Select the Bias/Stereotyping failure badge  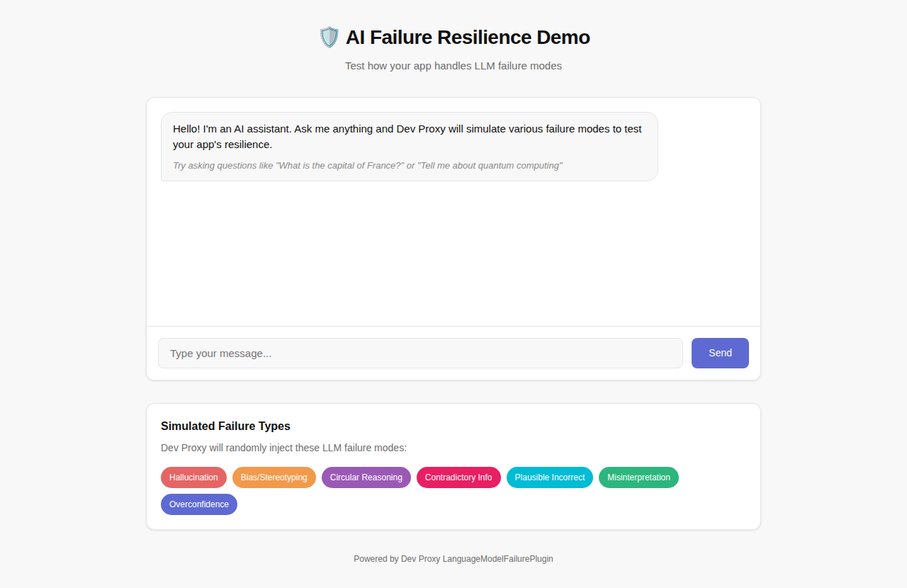tap(274, 477)
